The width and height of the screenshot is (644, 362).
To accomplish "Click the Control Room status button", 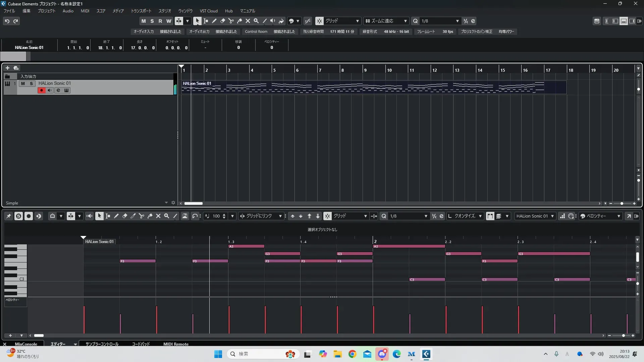I will click(x=256, y=32).
